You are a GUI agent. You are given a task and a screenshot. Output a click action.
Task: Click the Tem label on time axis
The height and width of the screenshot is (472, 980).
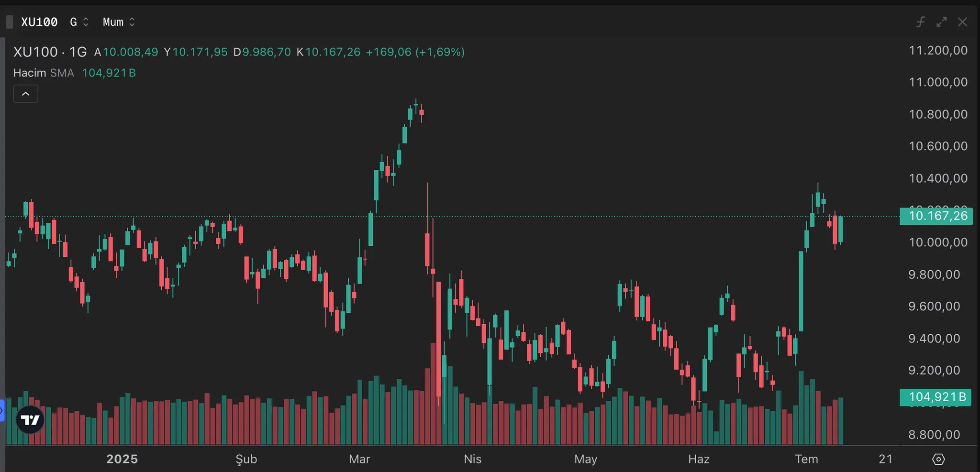tap(807, 459)
